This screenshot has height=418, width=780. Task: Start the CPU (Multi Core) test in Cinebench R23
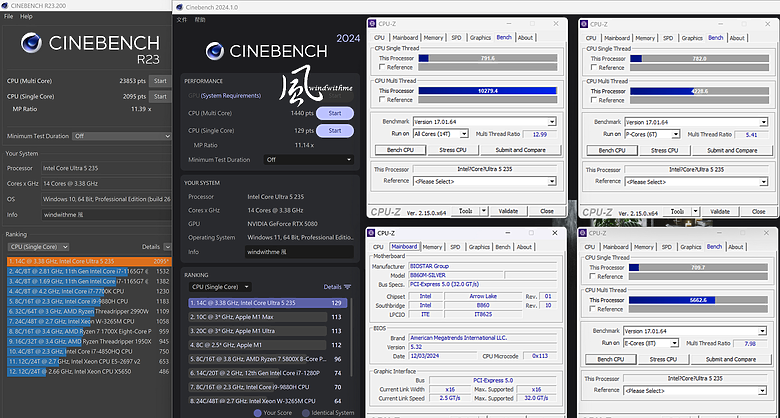point(160,81)
